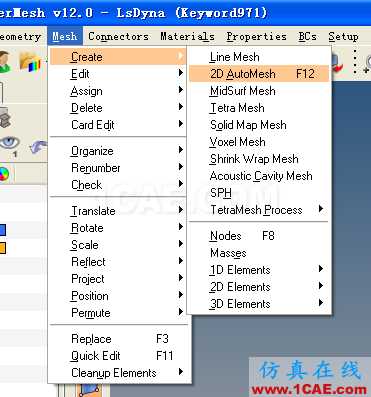Open the Materials menu
Viewport: 371px width, 397px height.
(x=187, y=36)
